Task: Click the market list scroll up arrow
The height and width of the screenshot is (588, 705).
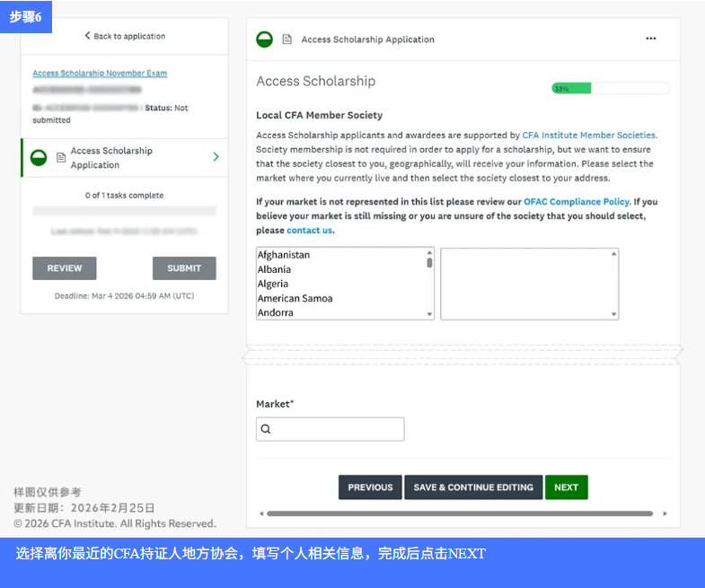Action: tap(429, 252)
